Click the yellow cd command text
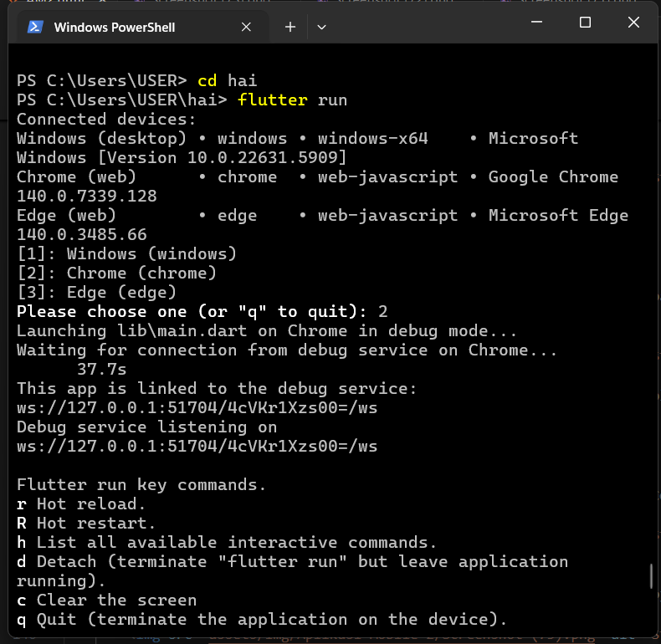The width and height of the screenshot is (661, 644). [x=207, y=81]
